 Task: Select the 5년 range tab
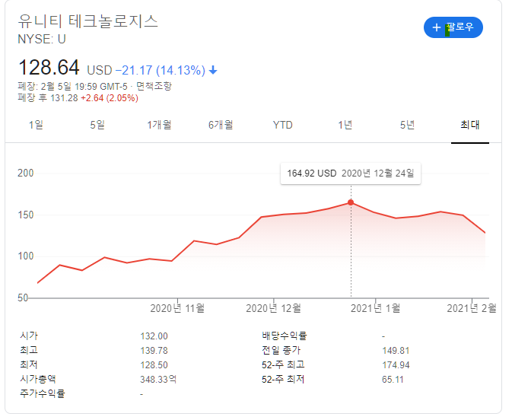coord(407,125)
